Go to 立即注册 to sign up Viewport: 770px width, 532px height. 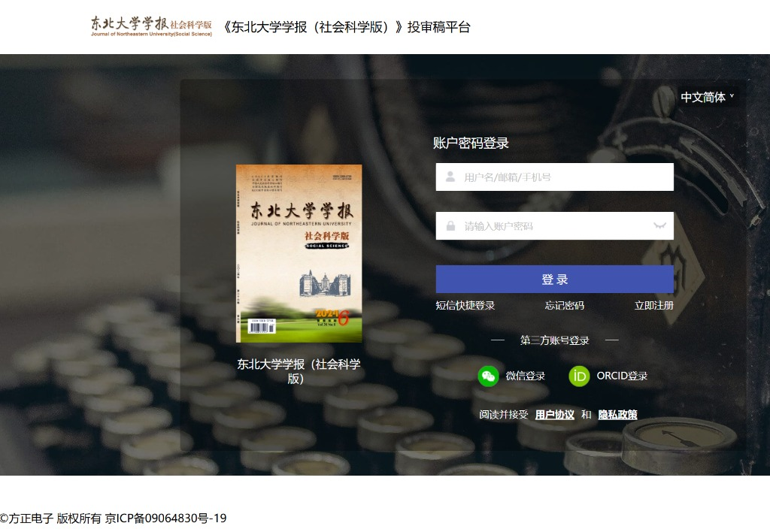[653, 306]
